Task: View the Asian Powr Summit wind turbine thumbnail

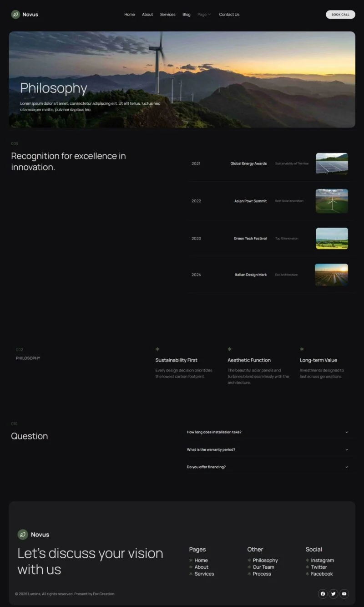Action: tap(332, 201)
